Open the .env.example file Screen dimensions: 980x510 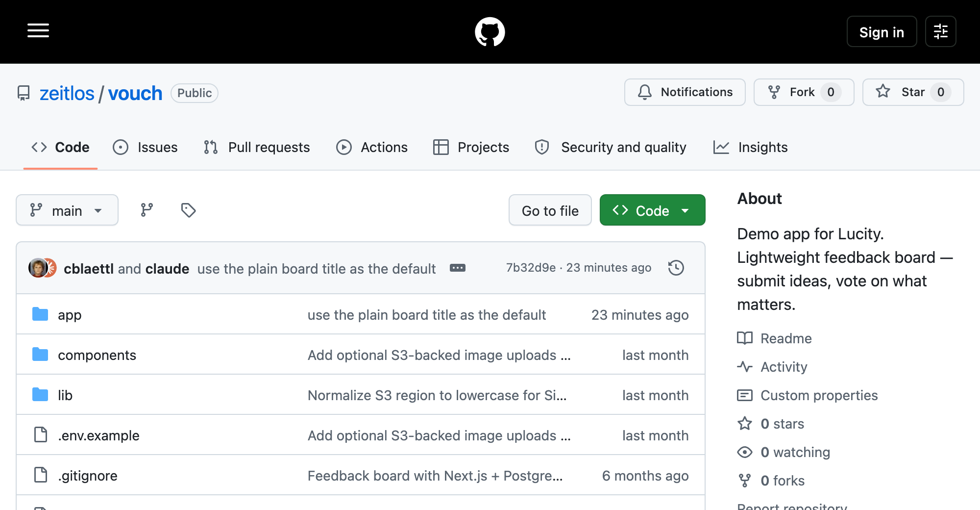pyautogui.click(x=98, y=435)
